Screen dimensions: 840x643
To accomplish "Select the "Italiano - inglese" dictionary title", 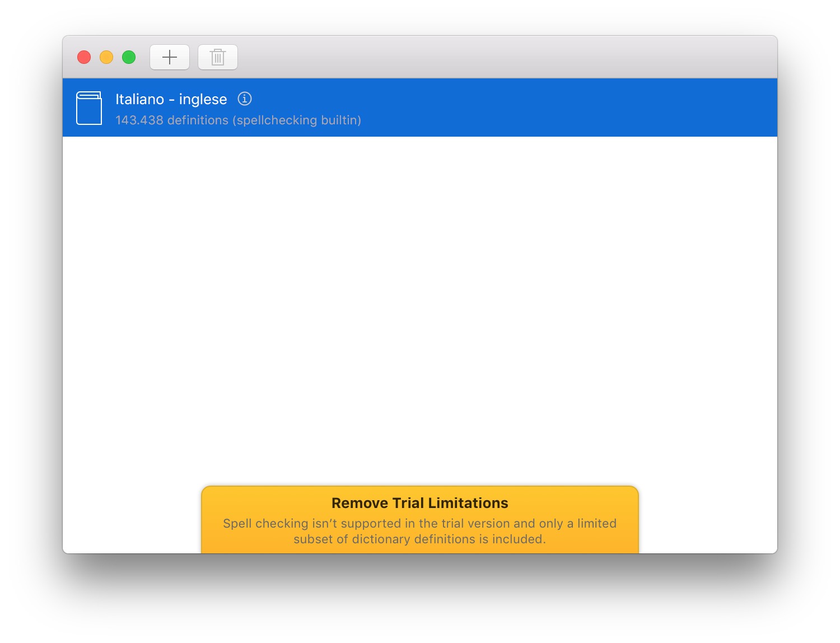I will 171,99.
